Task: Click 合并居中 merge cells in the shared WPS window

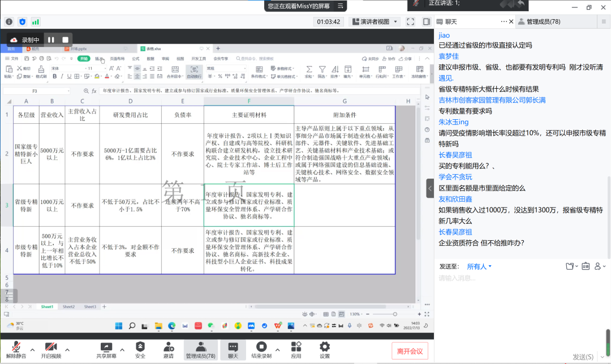Action: point(175,72)
